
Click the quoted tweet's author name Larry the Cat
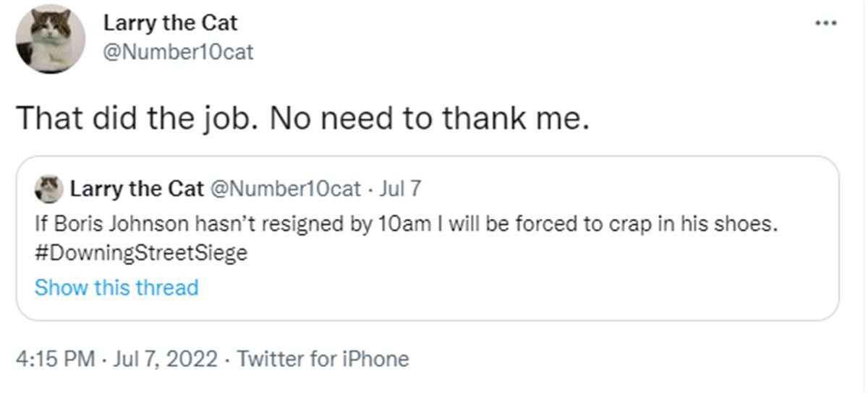point(137,189)
